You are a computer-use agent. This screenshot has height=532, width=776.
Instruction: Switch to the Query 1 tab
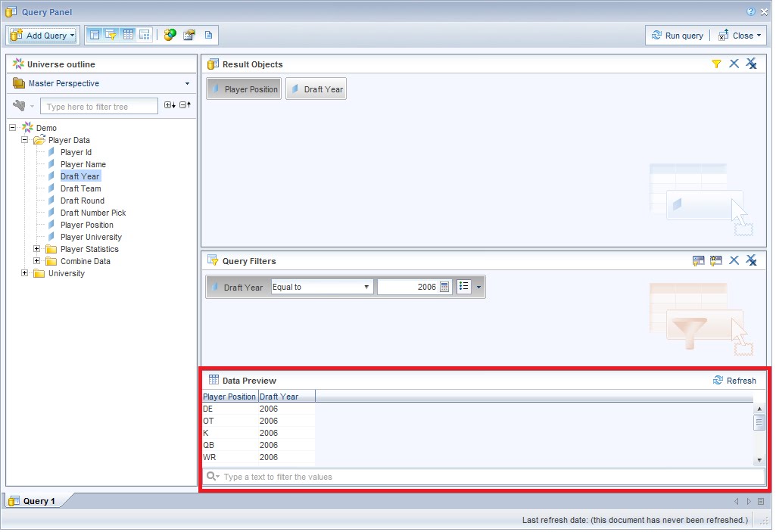pos(36,500)
